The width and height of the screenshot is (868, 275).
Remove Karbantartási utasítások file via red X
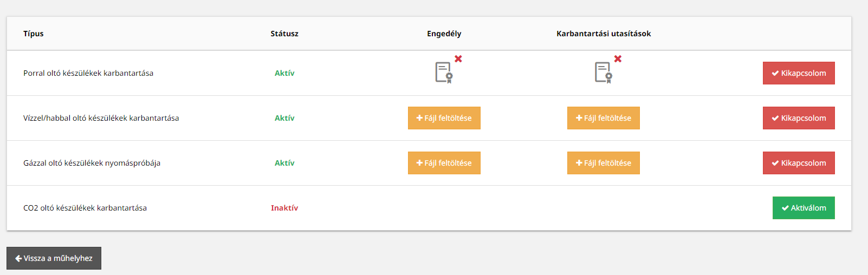[x=618, y=58]
